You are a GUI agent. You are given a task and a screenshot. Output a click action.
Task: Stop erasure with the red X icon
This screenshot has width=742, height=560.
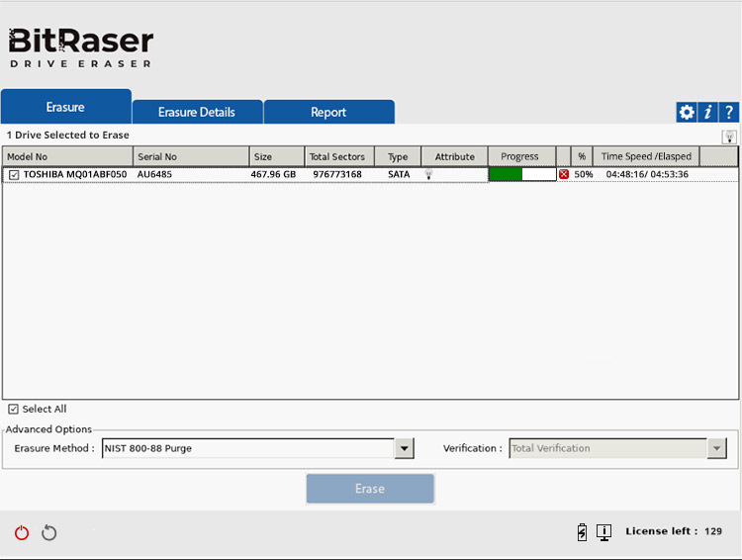click(x=564, y=174)
